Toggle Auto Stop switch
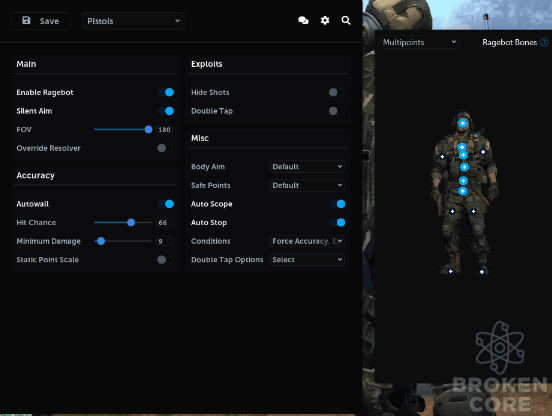 337,222
